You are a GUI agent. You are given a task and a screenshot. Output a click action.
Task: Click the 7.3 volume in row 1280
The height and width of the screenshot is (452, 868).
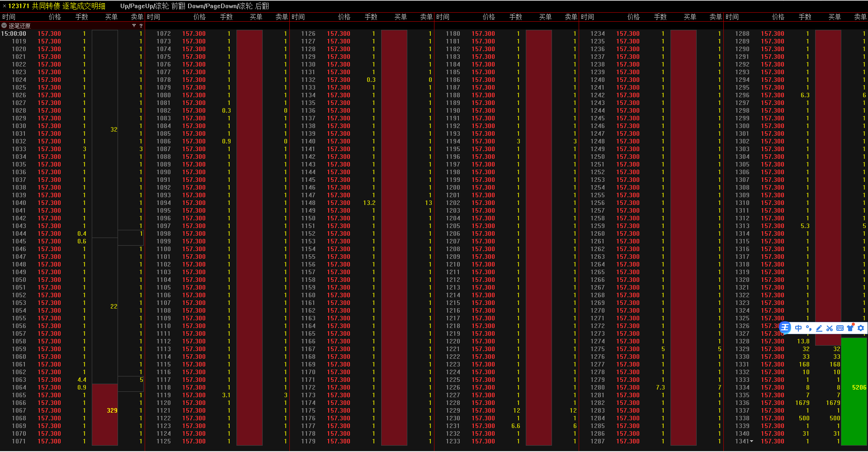coord(660,388)
